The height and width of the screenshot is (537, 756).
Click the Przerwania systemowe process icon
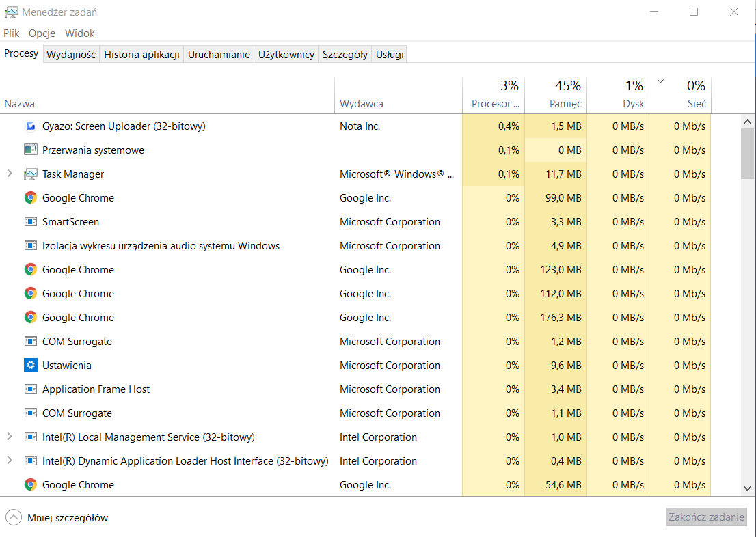[30, 150]
